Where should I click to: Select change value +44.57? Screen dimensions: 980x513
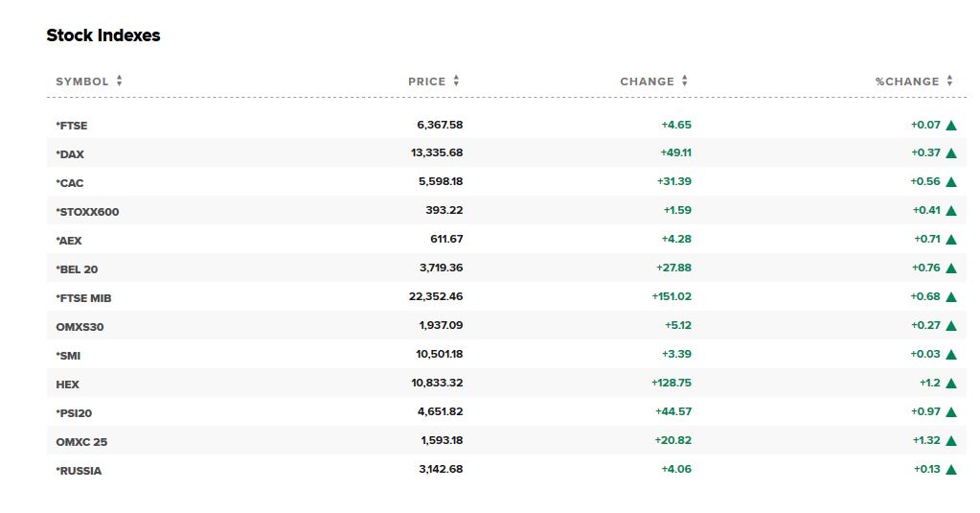(673, 411)
